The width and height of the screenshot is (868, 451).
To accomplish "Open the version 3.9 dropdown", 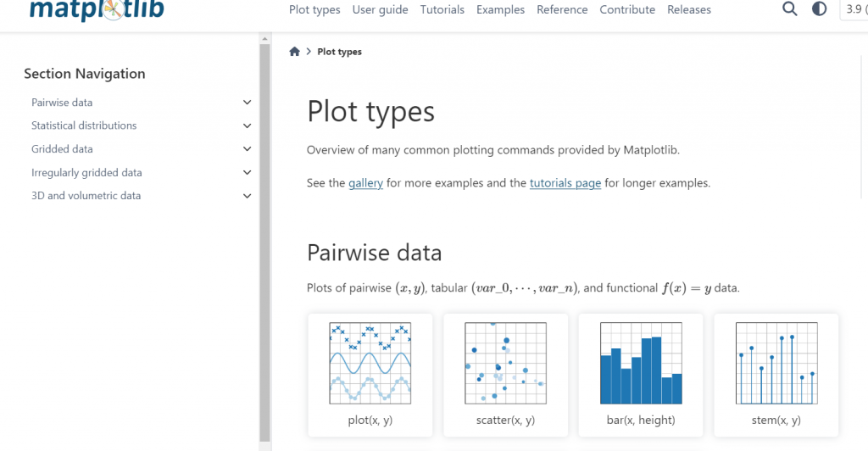I will tap(854, 9).
